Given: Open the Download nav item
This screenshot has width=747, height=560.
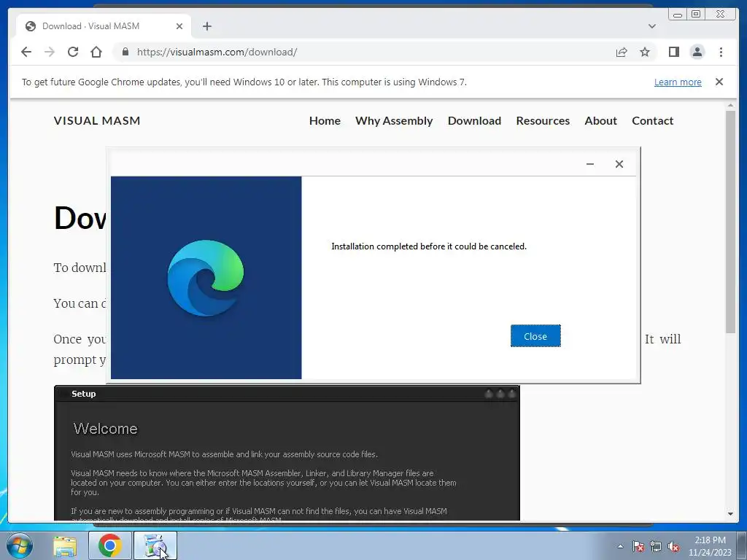Looking at the screenshot, I should [x=474, y=120].
